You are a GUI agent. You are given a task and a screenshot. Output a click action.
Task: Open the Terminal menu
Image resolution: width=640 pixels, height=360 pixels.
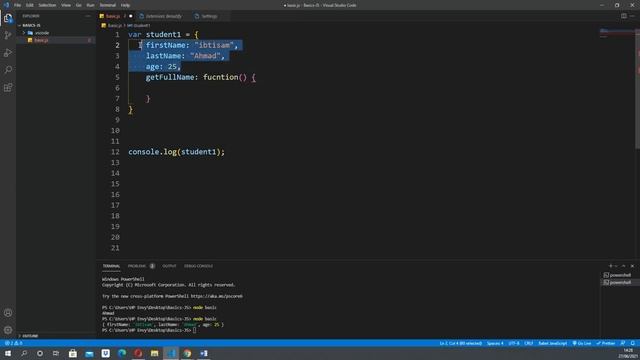[108, 5]
